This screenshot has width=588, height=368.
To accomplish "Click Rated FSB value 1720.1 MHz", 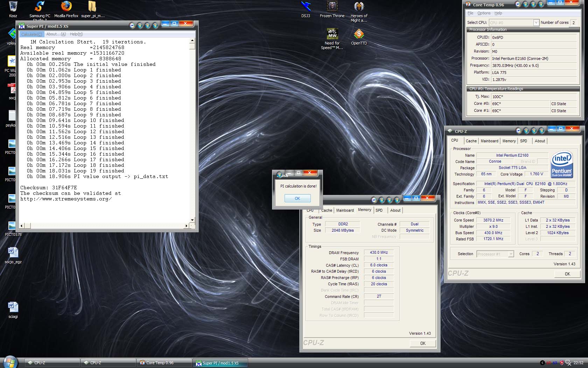I will [x=493, y=239].
